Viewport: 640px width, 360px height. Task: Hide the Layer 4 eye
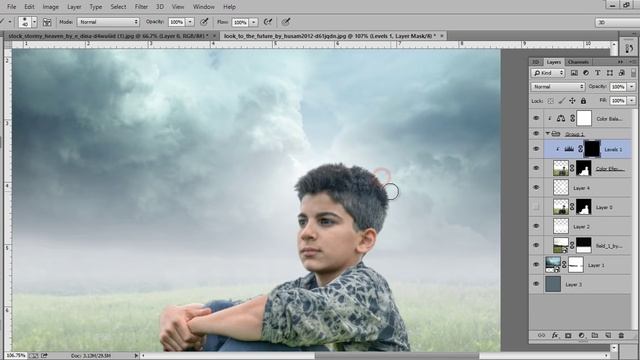pyautogui.click(x=536, y=188)
